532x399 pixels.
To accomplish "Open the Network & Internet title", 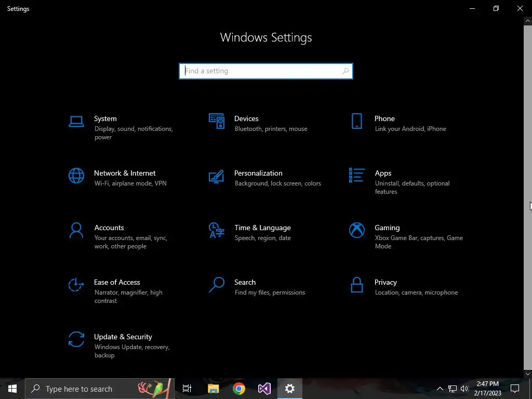I will (x=125, y=173).
